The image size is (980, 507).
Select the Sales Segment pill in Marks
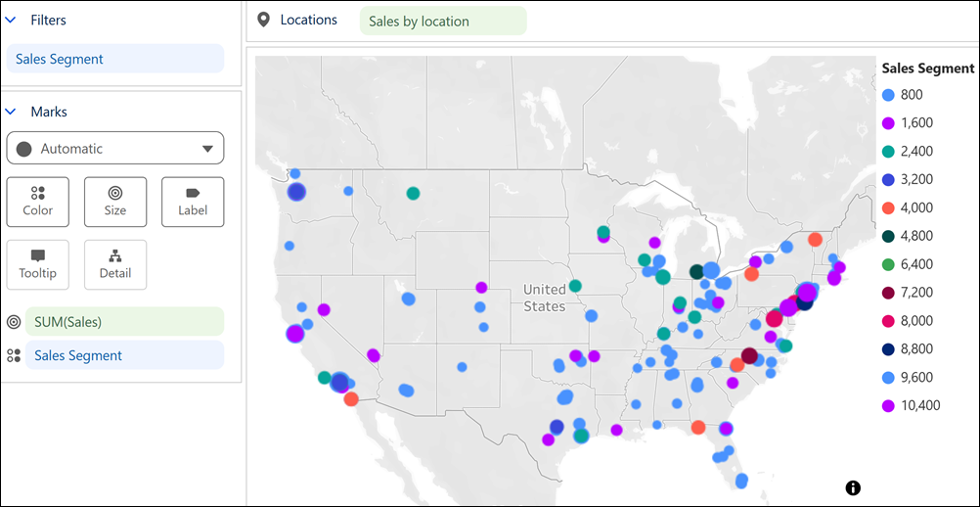pos(124,355)
